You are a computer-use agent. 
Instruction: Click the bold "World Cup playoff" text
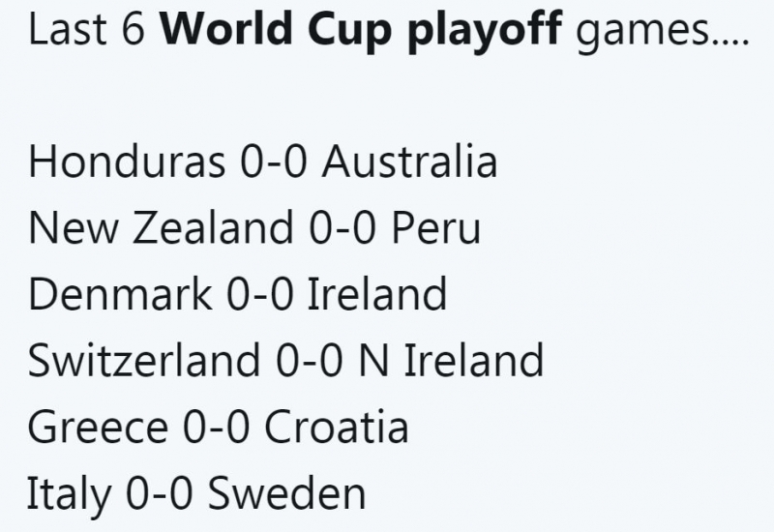[371, 33]
